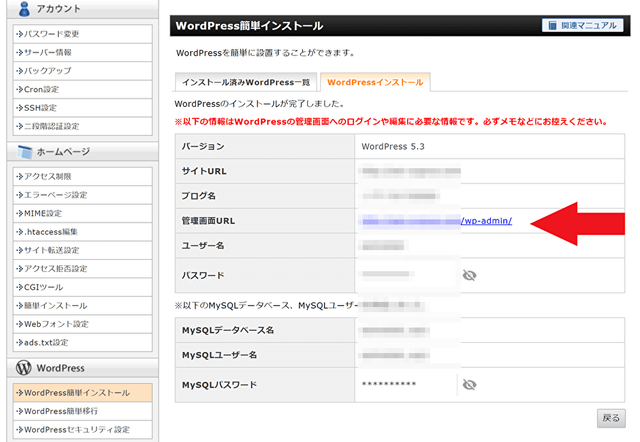This screenshot has width=640, height=442.
Task: Open WordPress簡単移行 in sidebar
Action: (83, 411)
